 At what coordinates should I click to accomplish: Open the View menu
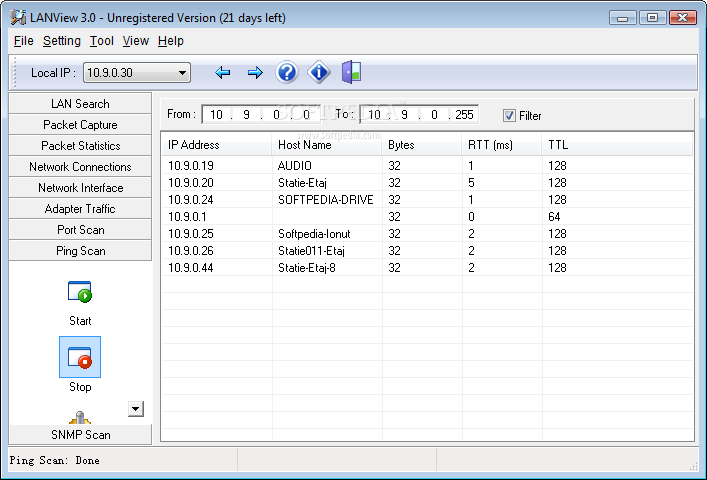click(x=136, y=41)
